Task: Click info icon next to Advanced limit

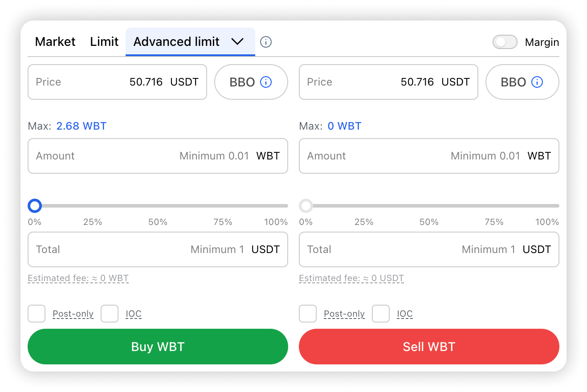Action: pyautogui.click(x=266, y=42)
